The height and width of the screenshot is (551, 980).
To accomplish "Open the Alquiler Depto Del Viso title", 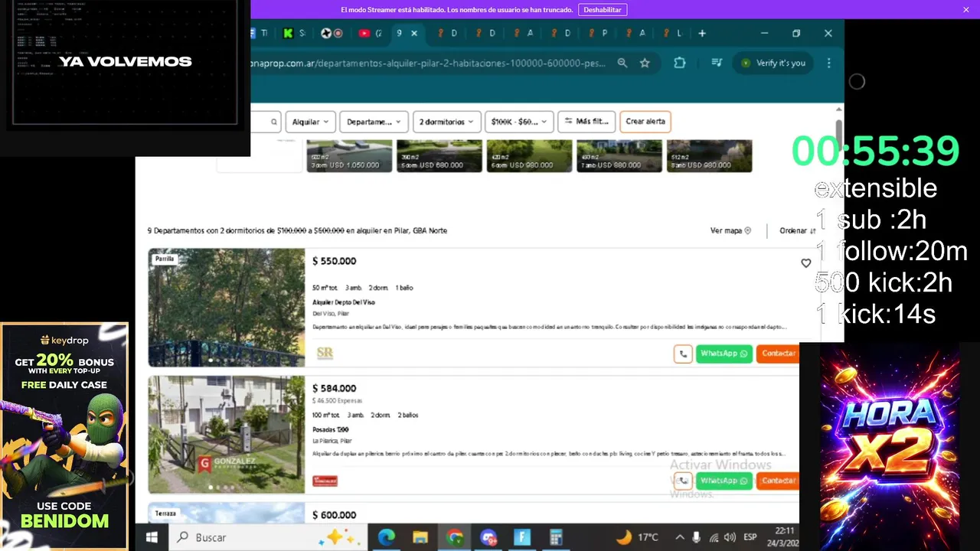I will tap(344, 302).
